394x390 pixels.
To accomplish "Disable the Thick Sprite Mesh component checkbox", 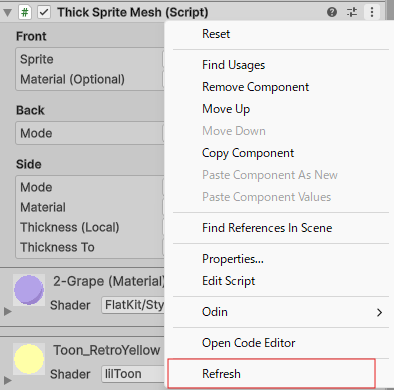I will [44, 13].
